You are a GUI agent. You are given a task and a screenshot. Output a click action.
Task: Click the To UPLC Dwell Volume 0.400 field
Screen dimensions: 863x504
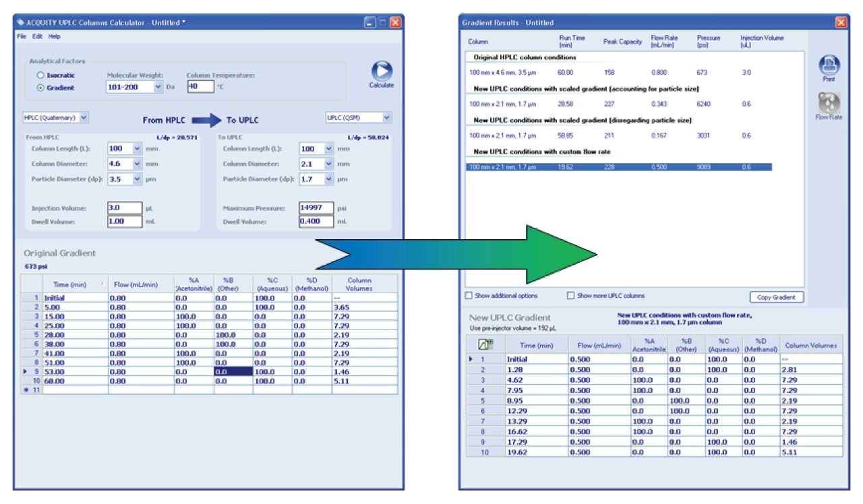[316, 221]
